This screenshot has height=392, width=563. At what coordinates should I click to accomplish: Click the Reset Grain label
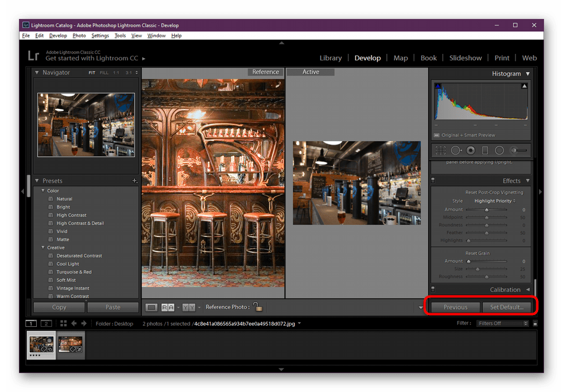point(478,253)
